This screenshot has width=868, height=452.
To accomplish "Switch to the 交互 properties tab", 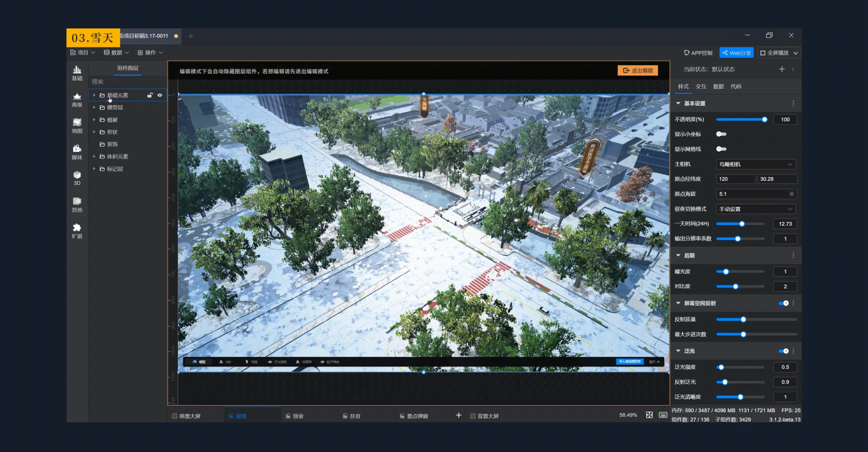I will 700,87.
